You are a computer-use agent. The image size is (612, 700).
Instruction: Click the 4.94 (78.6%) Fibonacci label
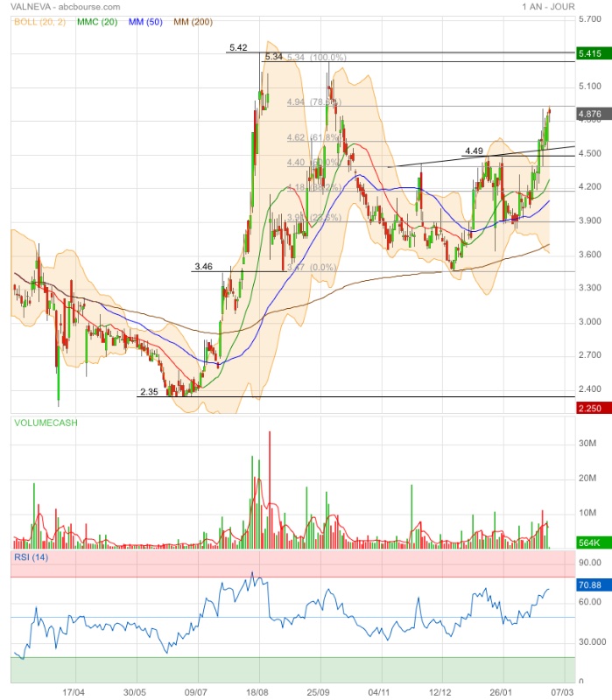click(x=314, y=101)
